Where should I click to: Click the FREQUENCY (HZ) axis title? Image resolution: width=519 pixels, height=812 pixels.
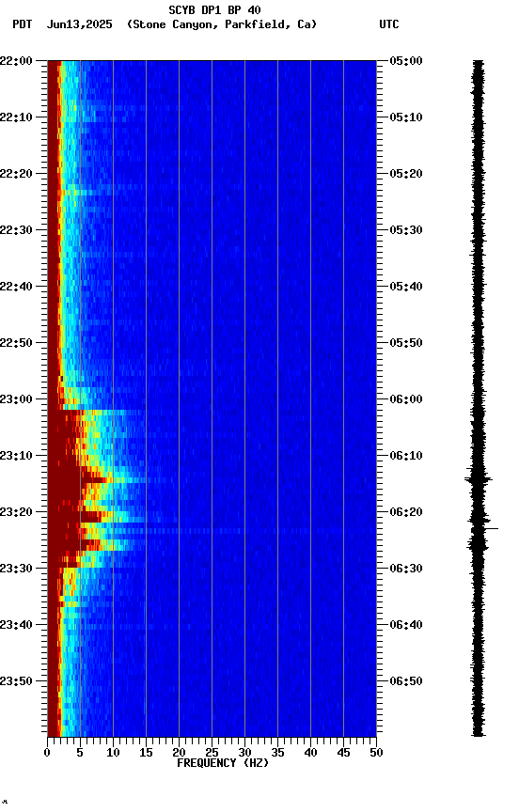[x=223, y=763]
